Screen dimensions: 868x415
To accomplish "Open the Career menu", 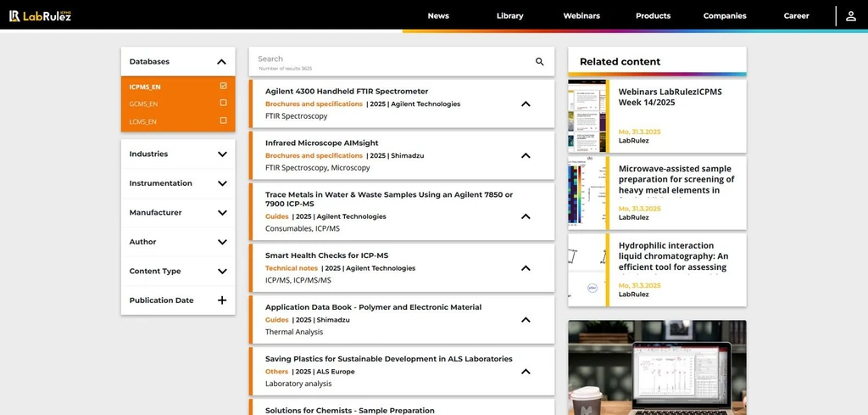I will 796,16.
